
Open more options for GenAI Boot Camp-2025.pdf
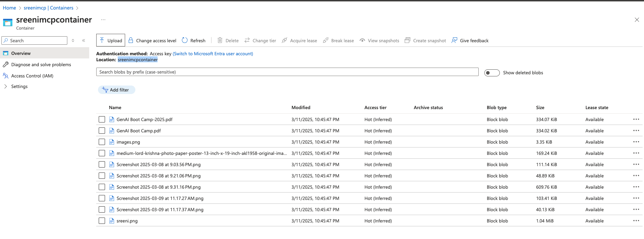(x=636, y=119)
